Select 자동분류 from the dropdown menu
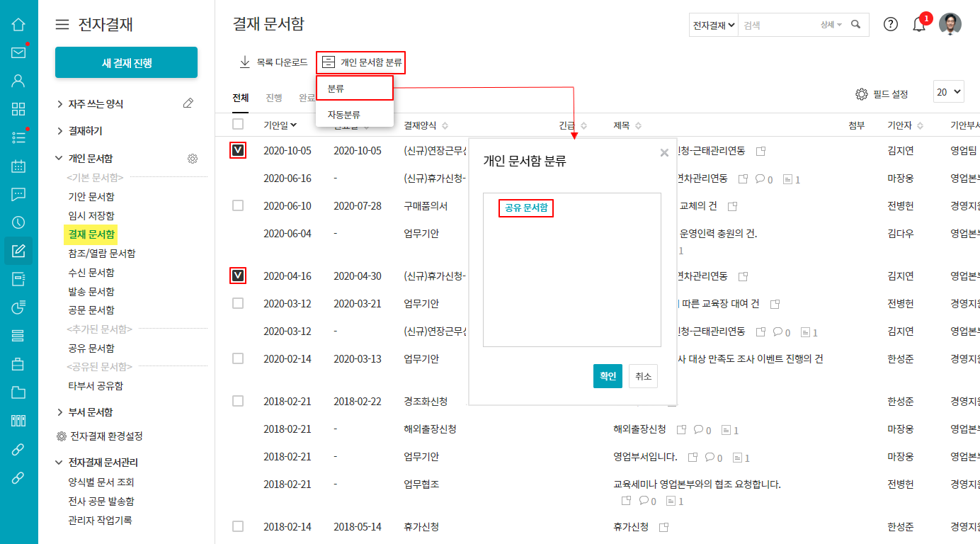The image size is (980, 544). (343, 114)
